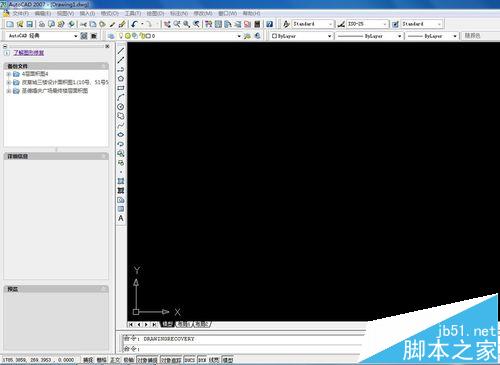The height and width of the screenshot is (365, 500).
Task: Expand the third backup file tree node
Action: click(9, 91)
